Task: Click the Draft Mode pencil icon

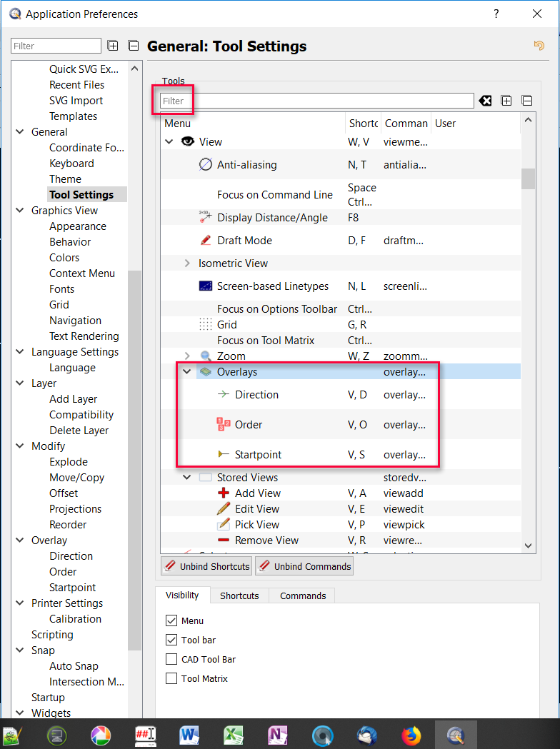Action: (x=206, y=241)
